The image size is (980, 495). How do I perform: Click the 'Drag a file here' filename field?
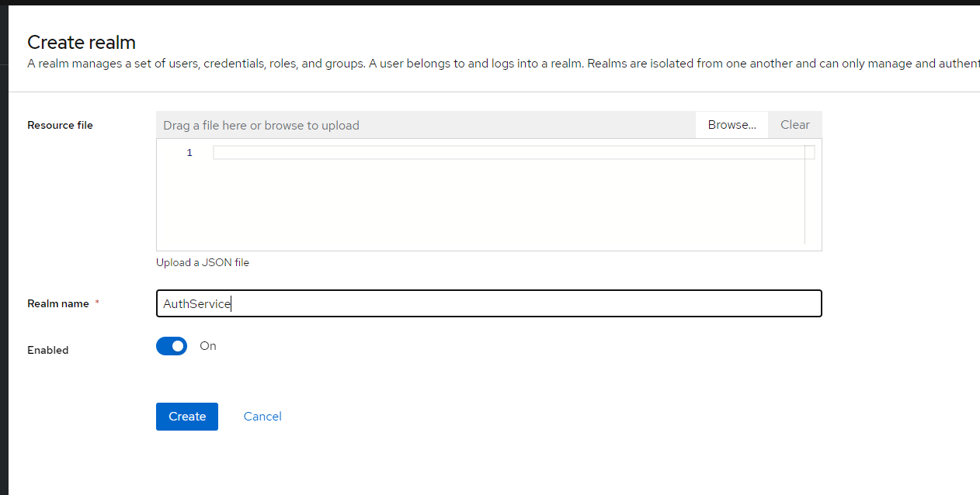click(x=426, y=125)
